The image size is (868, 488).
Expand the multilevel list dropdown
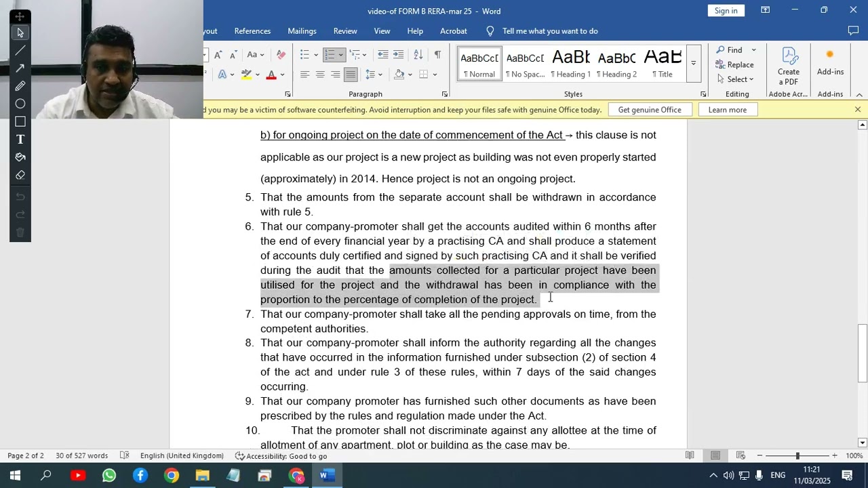click(364, 55)
